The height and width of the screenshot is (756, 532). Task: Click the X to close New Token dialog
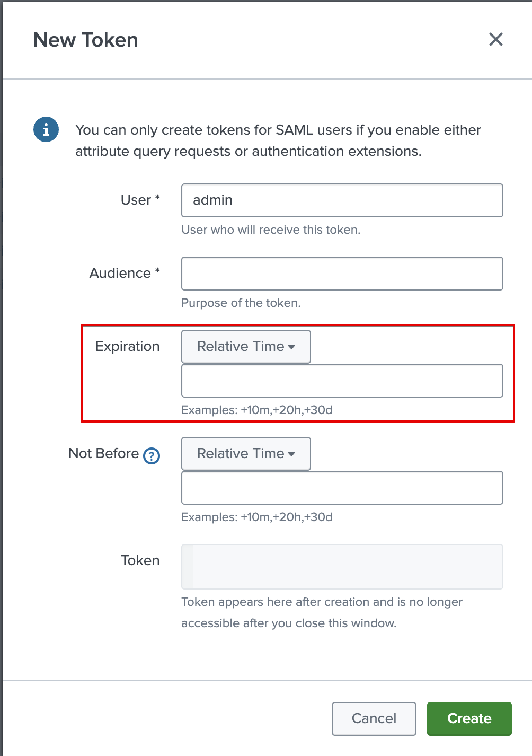pyautogui.click(x=495, y=39)
